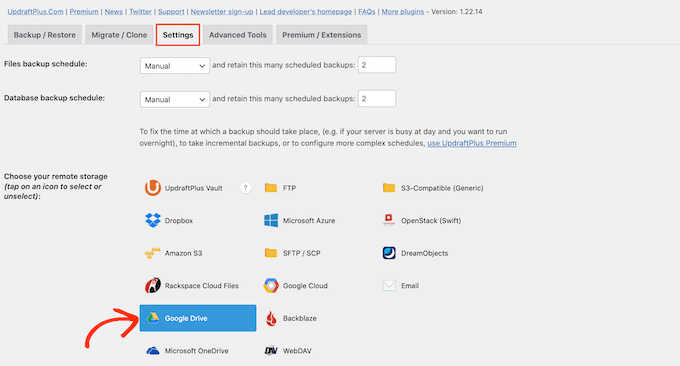Open the Migrate / Clone tab
680x366 pixels.
[x=119, y=35]
